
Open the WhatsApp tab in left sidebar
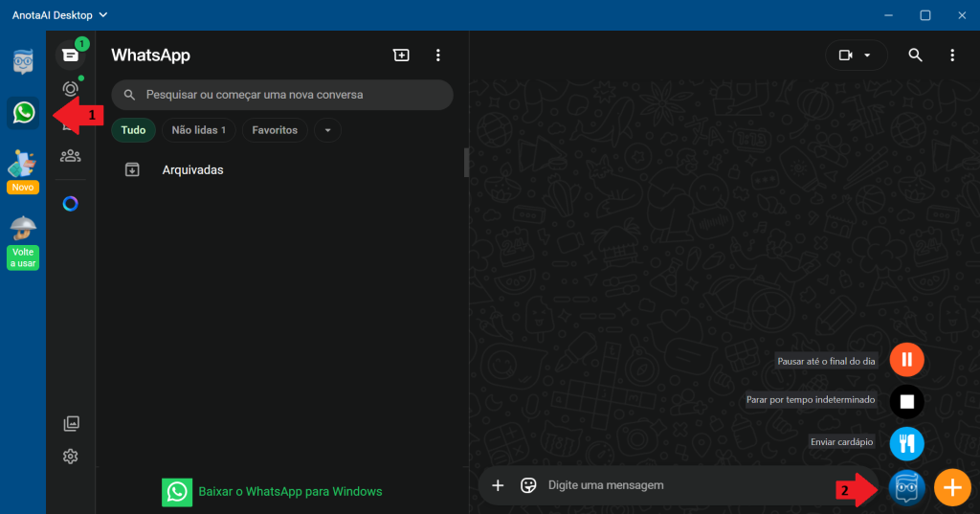24,113
